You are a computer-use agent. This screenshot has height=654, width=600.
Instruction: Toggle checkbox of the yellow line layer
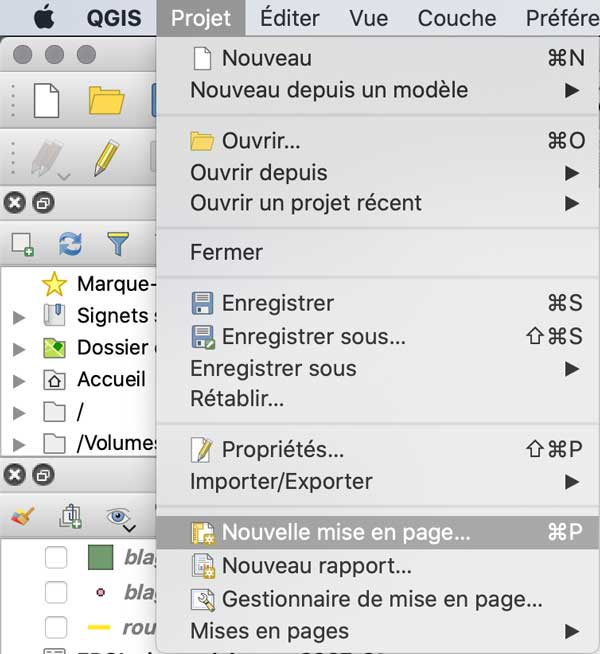point(56,627)
